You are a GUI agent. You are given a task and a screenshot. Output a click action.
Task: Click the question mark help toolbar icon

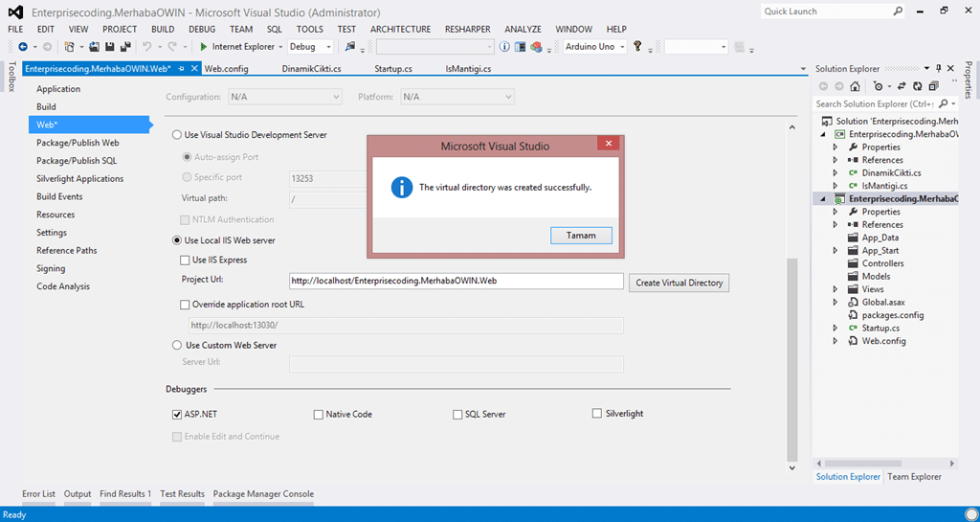[637, 46]
